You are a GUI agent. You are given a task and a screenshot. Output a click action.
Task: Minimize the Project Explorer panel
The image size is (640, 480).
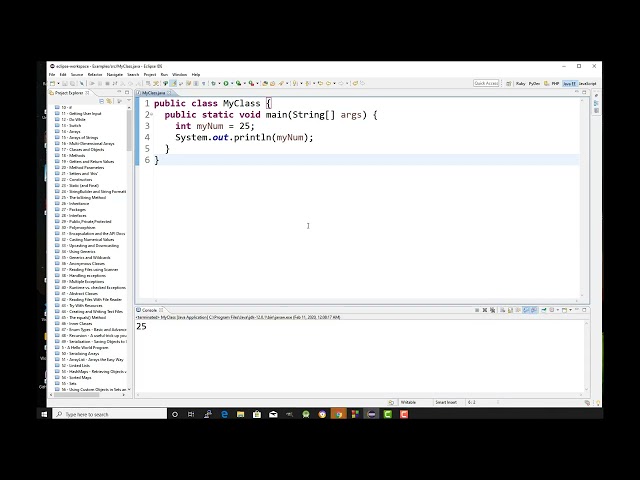(x=119, y=92)
